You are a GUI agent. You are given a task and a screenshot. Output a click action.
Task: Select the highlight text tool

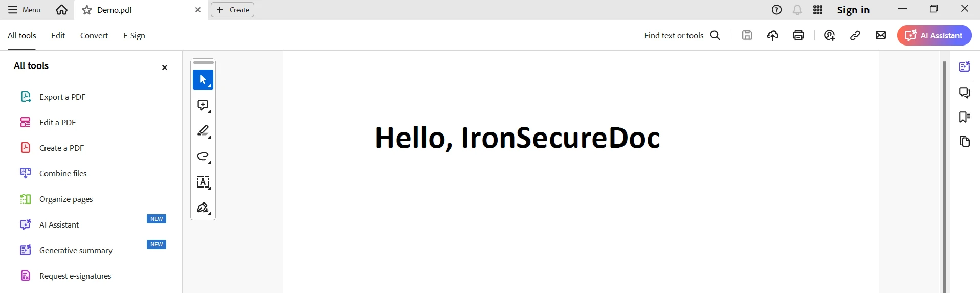(203, 131)
